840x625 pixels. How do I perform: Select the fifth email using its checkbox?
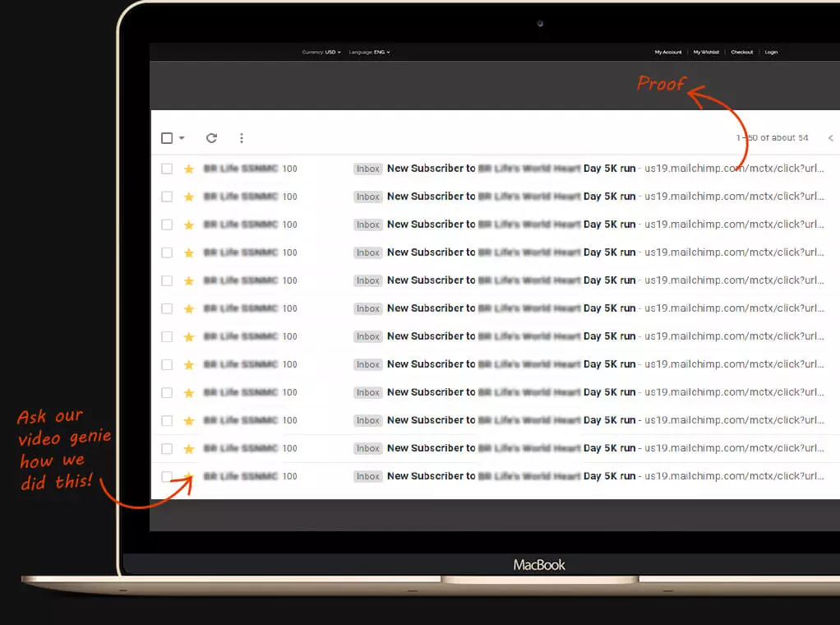point(167,280)
